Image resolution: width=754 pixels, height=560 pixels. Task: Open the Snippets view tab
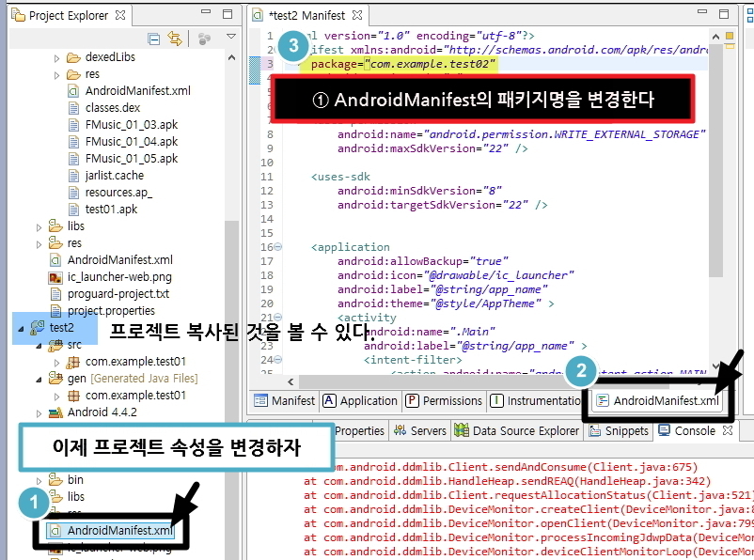click(x=620, y=430)
